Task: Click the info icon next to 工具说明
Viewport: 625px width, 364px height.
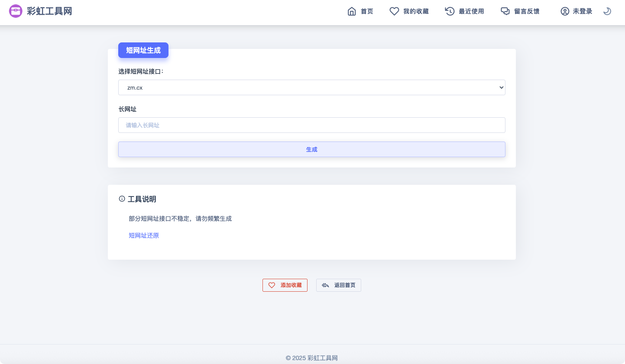Action: pyautogui.click(x=122, y=199)
